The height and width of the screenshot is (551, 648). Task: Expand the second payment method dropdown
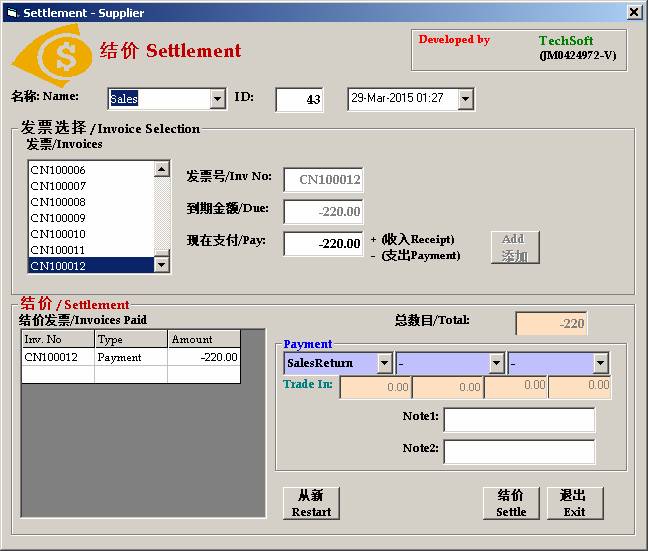[497, 363]
